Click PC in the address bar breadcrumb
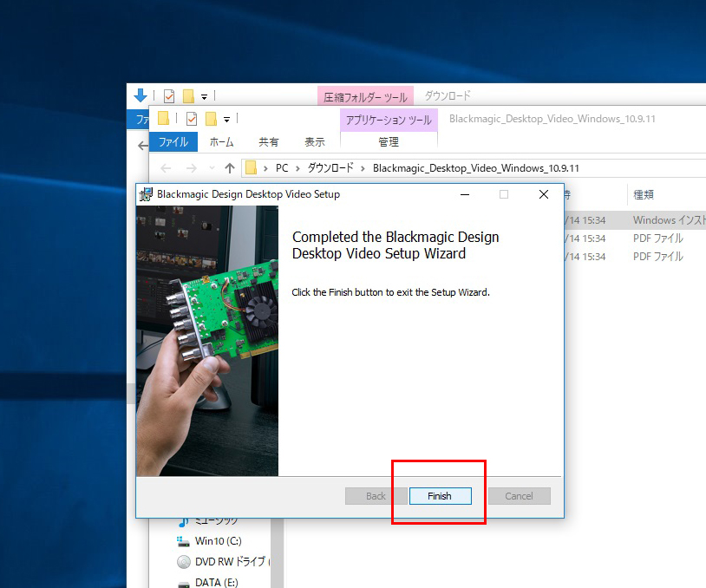 coord(282,168)
